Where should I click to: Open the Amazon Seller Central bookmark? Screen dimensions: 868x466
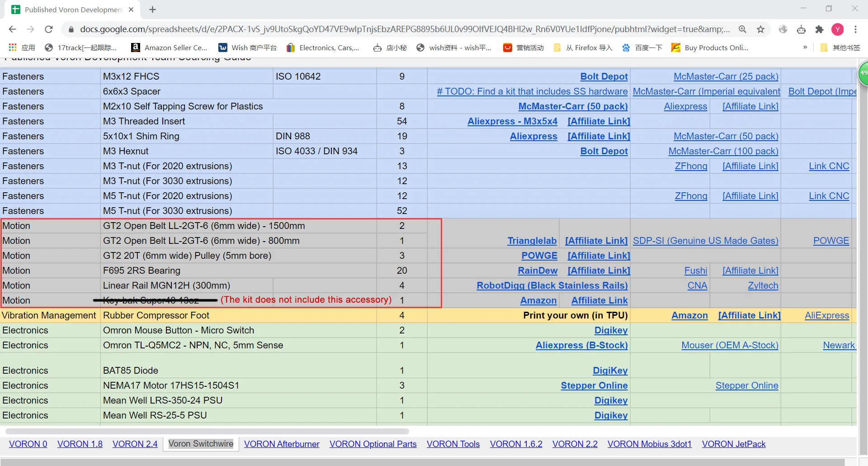point(169,48)
